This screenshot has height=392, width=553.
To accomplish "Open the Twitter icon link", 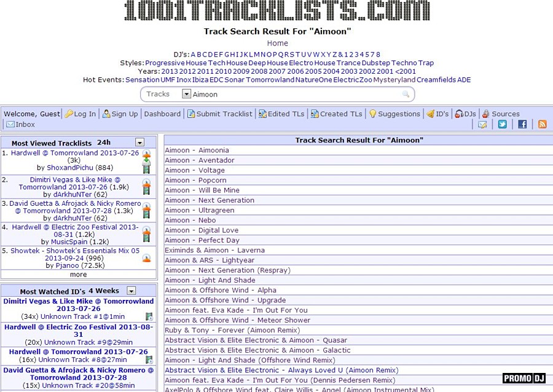I will (x=502, y=124).
